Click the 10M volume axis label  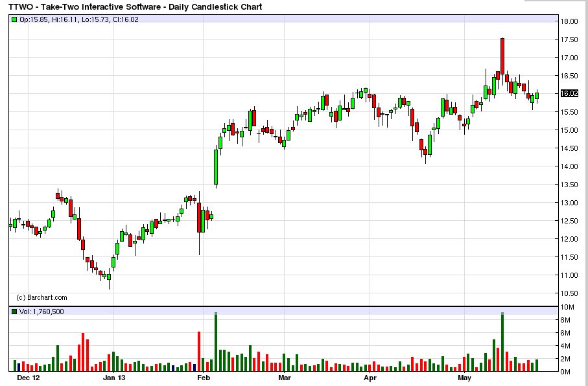click(567, 307)
